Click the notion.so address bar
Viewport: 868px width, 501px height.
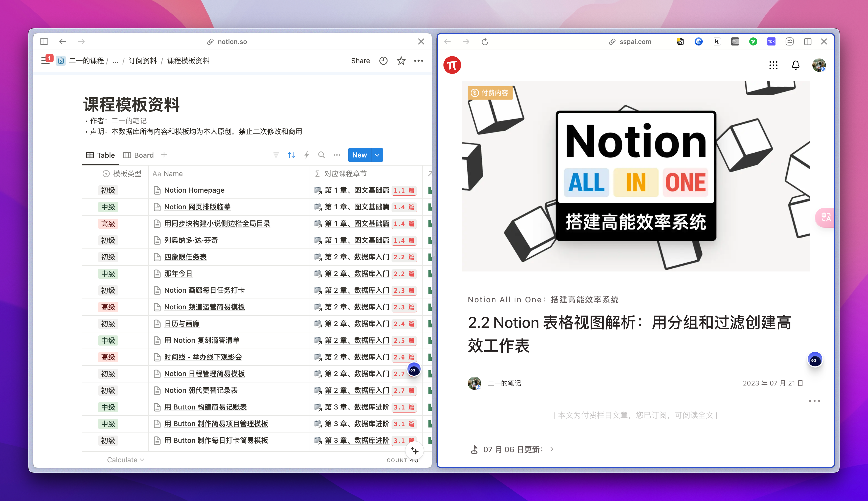[227, 42]
